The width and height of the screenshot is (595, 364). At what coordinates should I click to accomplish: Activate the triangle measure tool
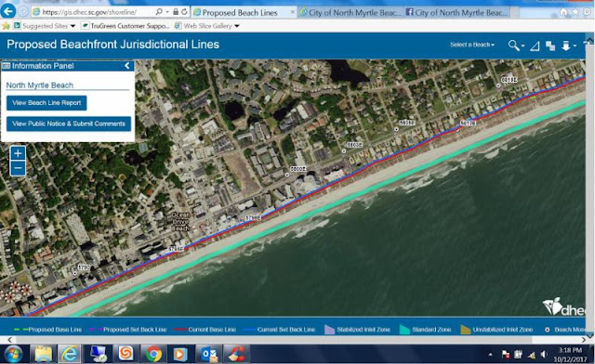coord(535,46)
